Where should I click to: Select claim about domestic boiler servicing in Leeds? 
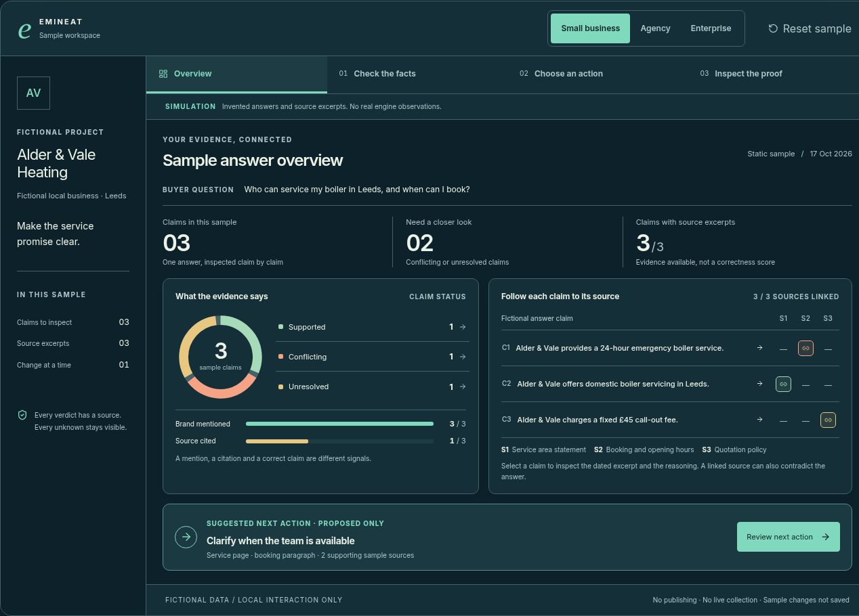613,384
